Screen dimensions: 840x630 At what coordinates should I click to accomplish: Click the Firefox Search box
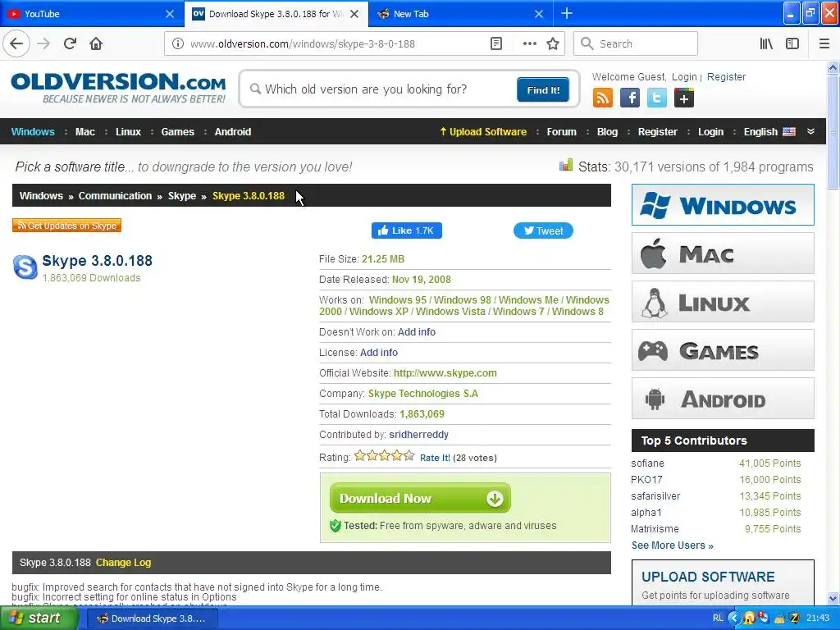[636, 44]
